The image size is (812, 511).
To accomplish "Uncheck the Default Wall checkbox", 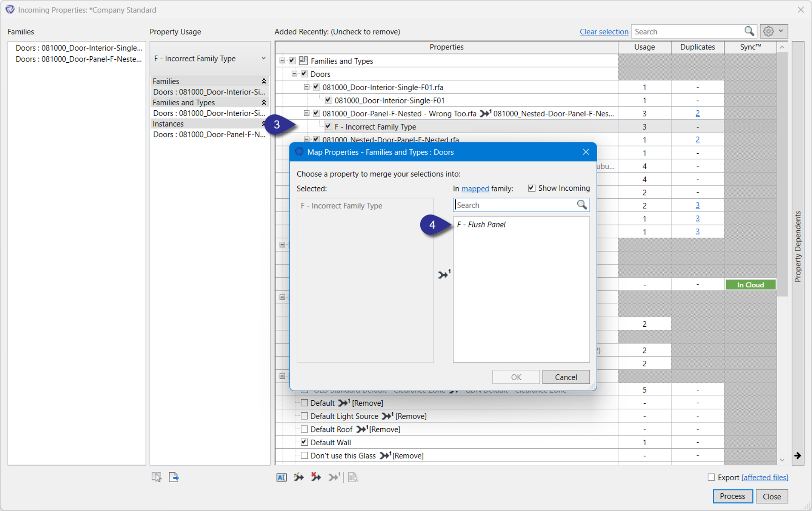I will [x=304, y=442].
